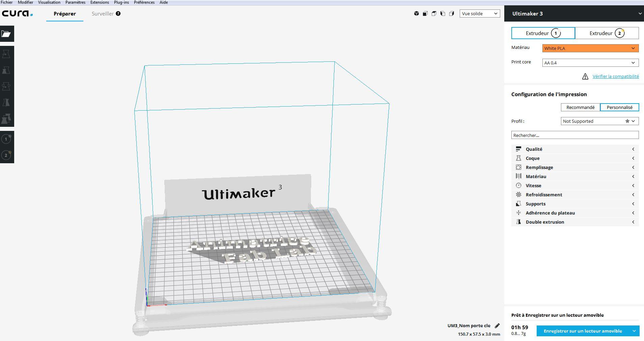
Task: Expand the Double extrusion settings chevron
Action: tap(633, 222)
